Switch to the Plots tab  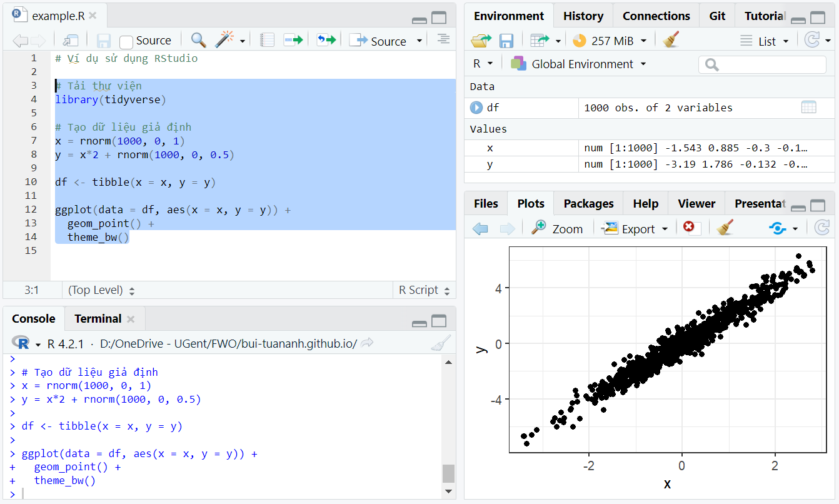tap(531, 204)
